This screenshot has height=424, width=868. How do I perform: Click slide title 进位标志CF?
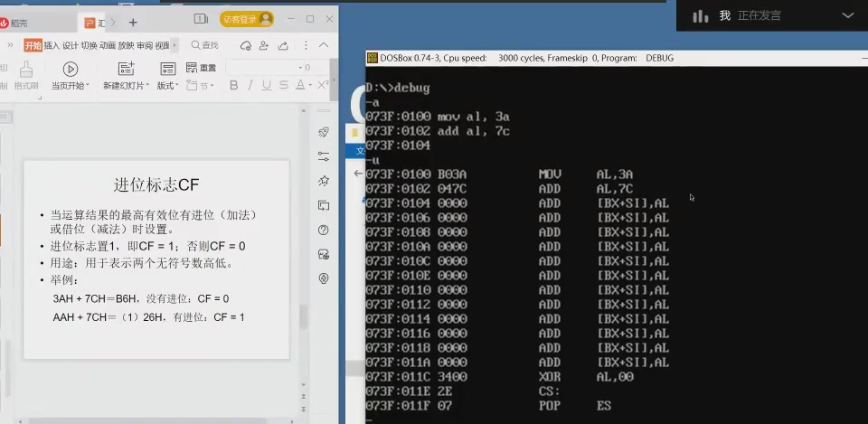(156, 184)
